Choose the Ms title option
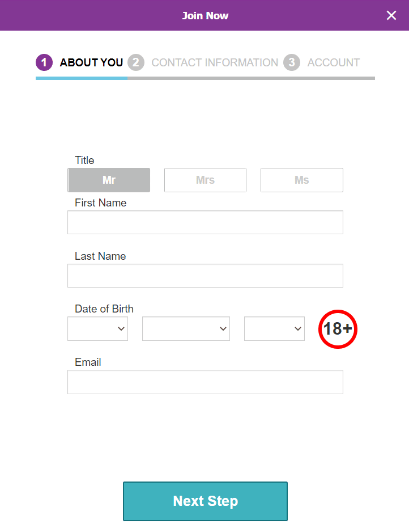This screenshot has width=409, height=532. click(301, 180)
